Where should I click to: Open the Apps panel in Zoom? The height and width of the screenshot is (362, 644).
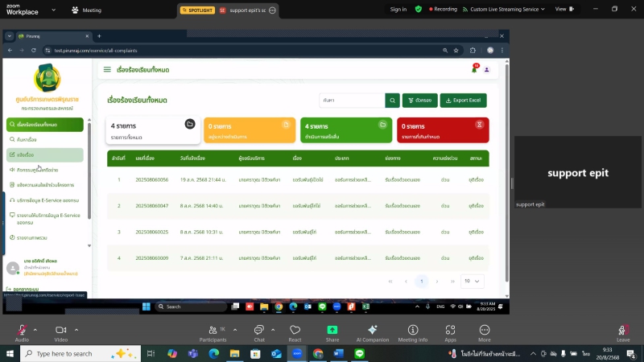click(450, 333)
